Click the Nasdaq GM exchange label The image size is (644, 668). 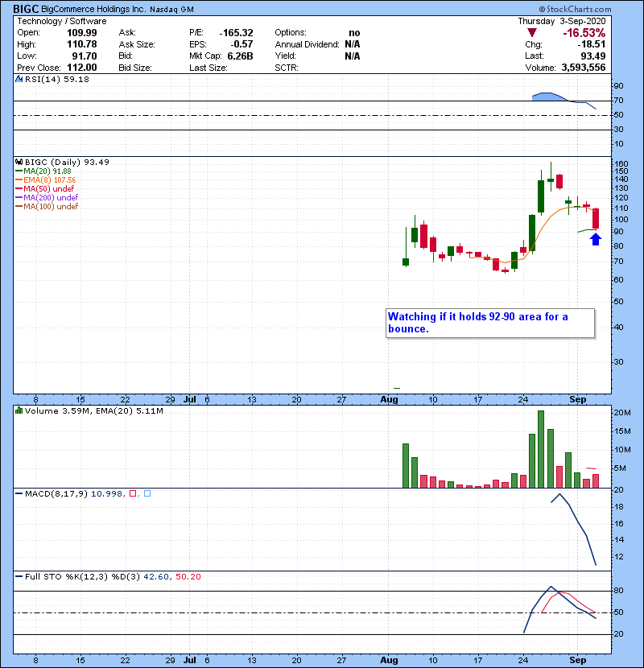coord(171,10)
